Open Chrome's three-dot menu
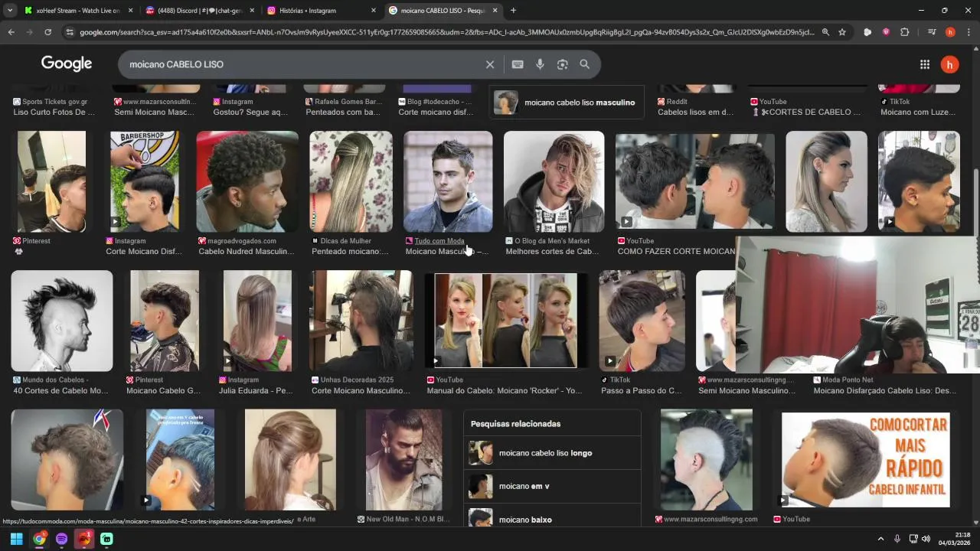980x551 pixels. coord(969,32)
